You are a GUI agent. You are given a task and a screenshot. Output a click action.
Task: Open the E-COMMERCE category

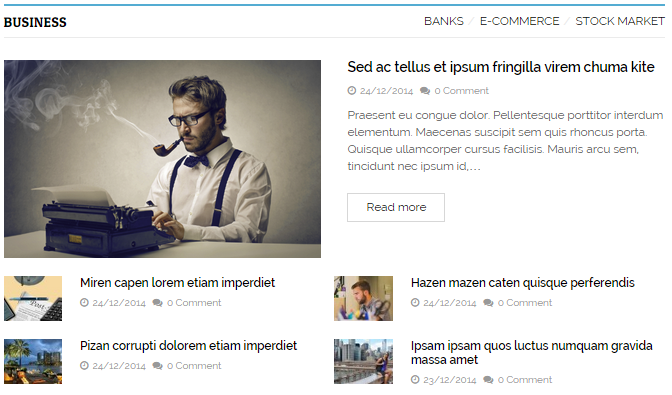519,21
